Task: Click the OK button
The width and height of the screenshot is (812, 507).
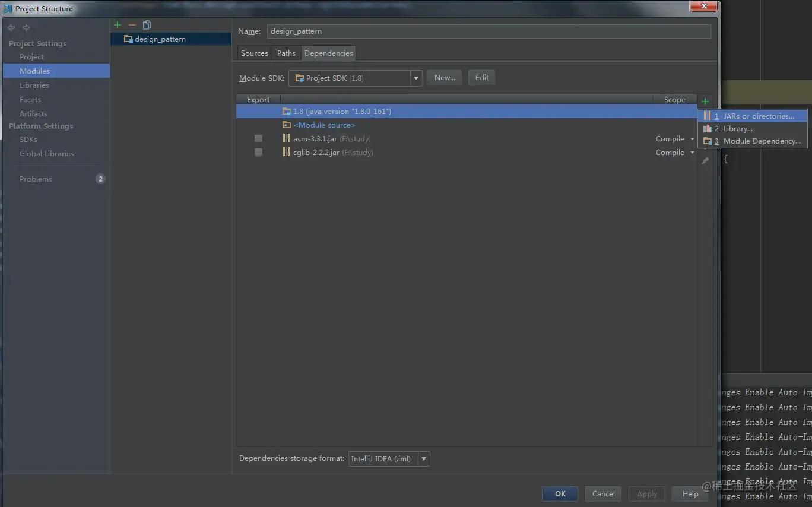Action: click(x=560, y=493)
